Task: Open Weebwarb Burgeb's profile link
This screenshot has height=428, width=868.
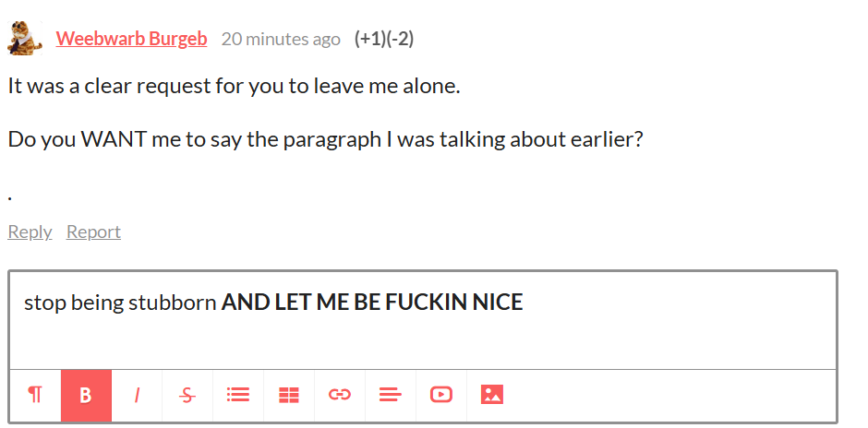Action: point(131,39)
